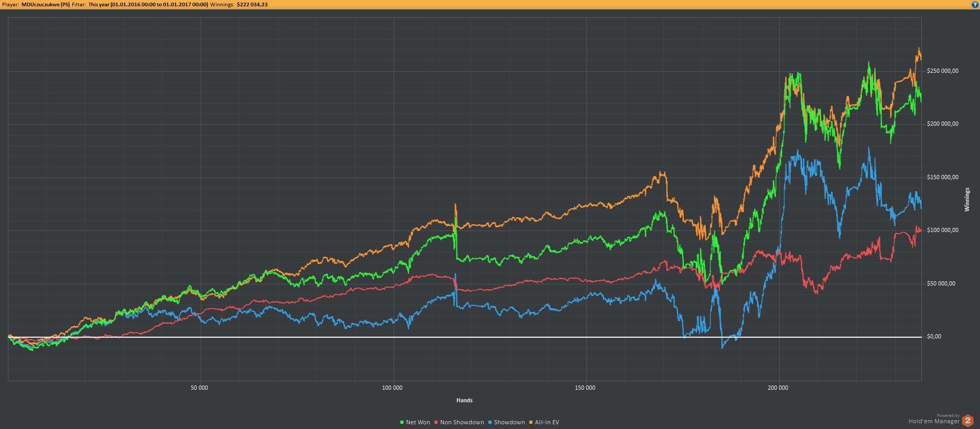Click the green Net Won legend swatch
The width and height of the screenshot is (980, 429).
pyautogui.click(x=402, y=422)
